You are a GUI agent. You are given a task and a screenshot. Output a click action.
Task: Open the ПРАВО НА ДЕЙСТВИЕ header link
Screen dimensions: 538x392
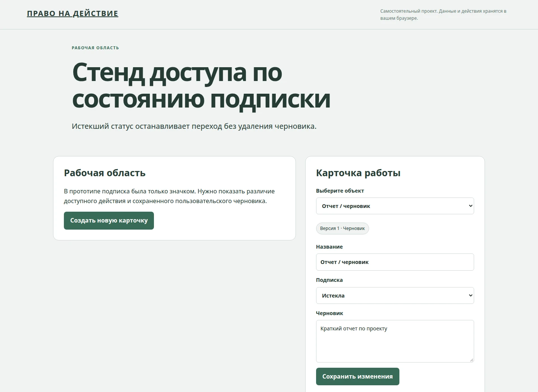point(72,13)
